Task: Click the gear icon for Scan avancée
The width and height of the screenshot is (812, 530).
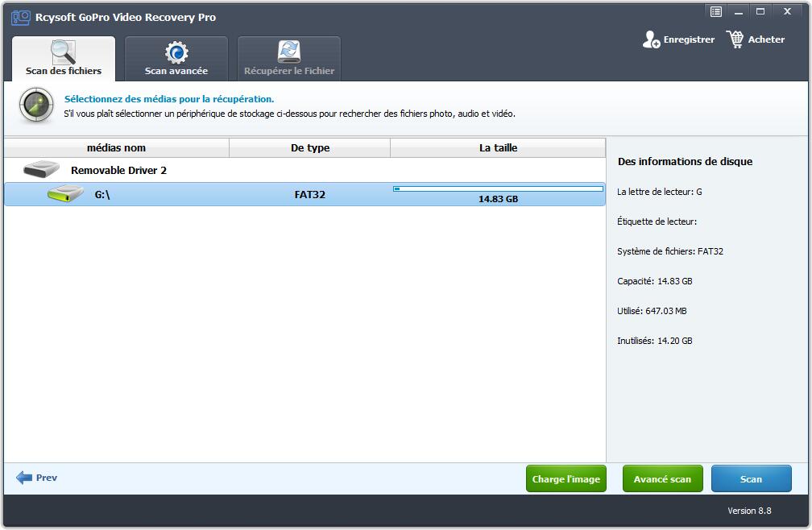Action: 176,53
